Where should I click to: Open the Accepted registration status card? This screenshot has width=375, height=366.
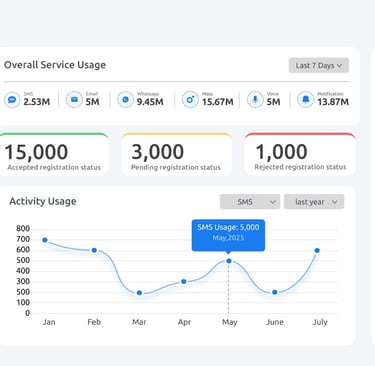tap(53, 154)
